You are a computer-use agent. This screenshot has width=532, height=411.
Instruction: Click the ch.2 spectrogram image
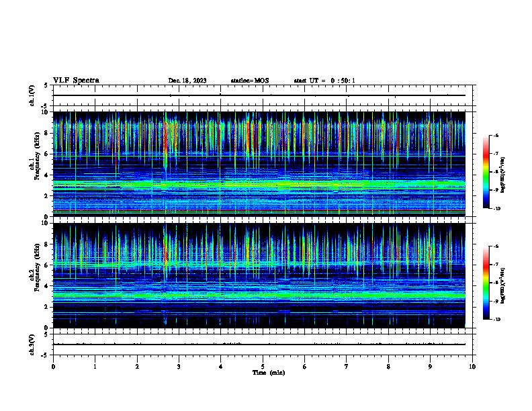pyautogui.click(x=259, y=275)
